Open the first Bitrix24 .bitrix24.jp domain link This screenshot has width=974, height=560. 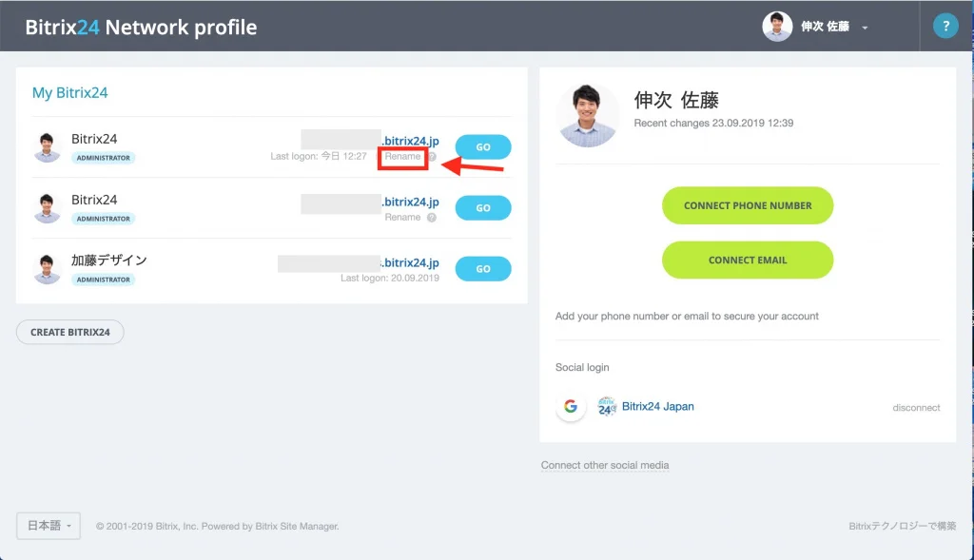pos(411,141)
